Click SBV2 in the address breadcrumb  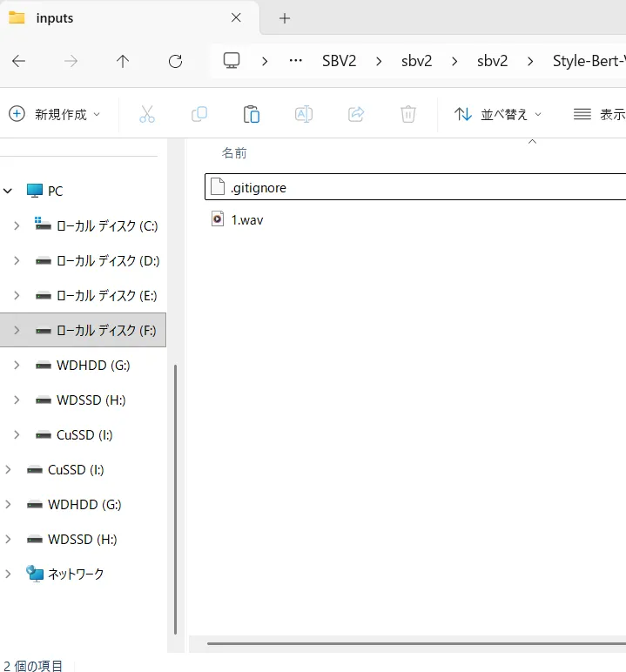[x=340, y=61]
